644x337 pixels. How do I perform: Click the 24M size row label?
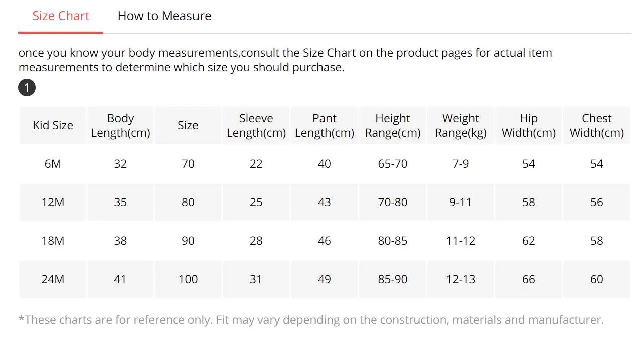[x=53, y=279]
